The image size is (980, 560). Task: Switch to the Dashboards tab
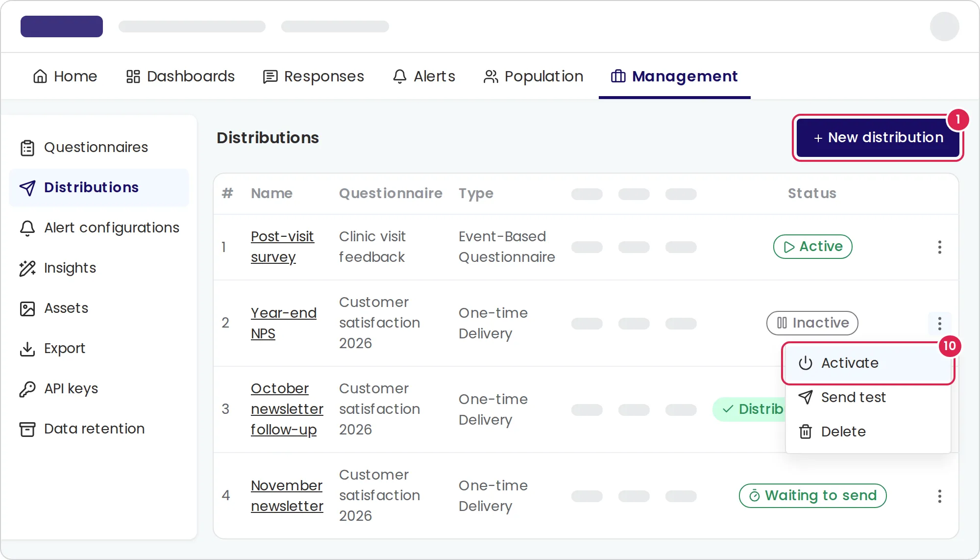pos(180,76)
